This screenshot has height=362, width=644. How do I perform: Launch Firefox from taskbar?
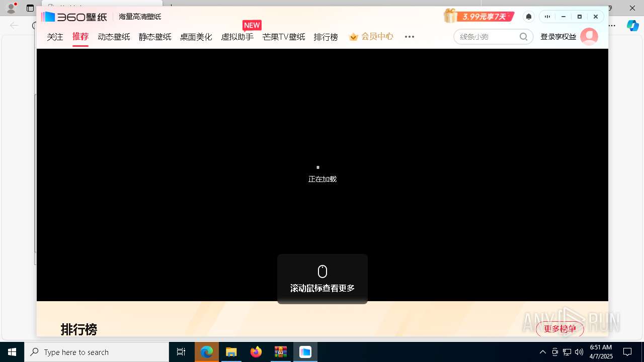(x=256, y=352)
